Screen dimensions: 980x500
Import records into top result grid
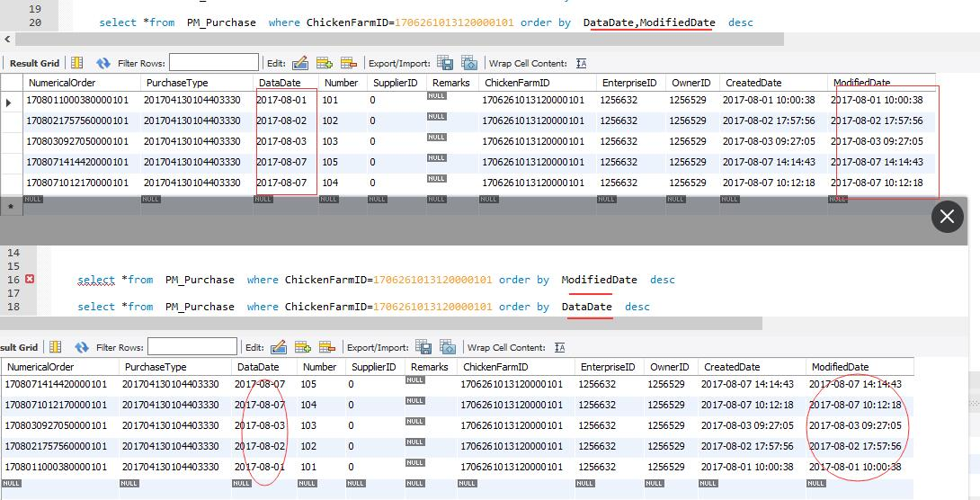468,63
